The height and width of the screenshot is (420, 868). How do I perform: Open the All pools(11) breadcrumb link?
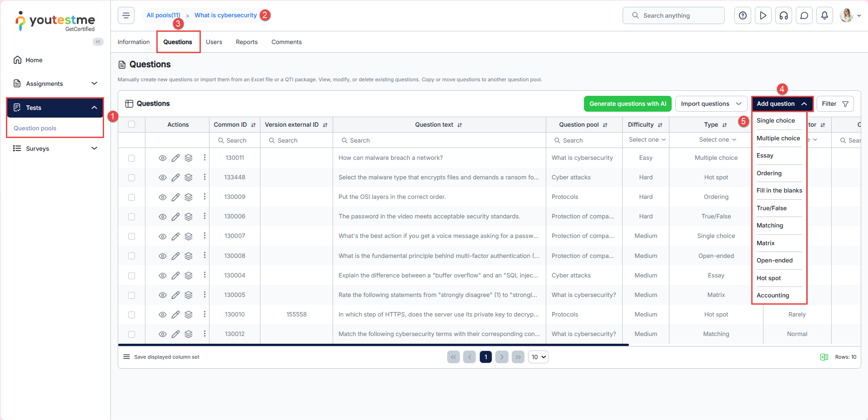click(163, 15)
